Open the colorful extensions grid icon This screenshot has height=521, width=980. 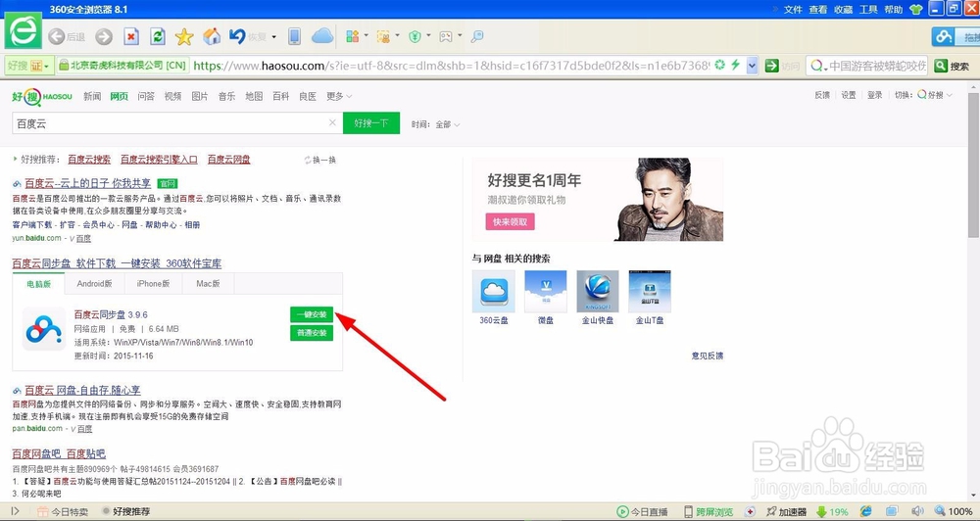(x=353, y=36)
